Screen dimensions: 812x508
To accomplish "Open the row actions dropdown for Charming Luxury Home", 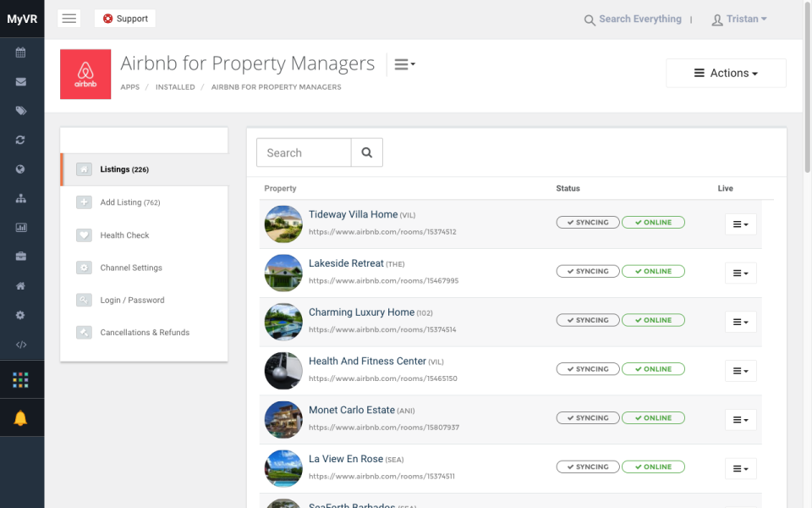I will [740, 322].
